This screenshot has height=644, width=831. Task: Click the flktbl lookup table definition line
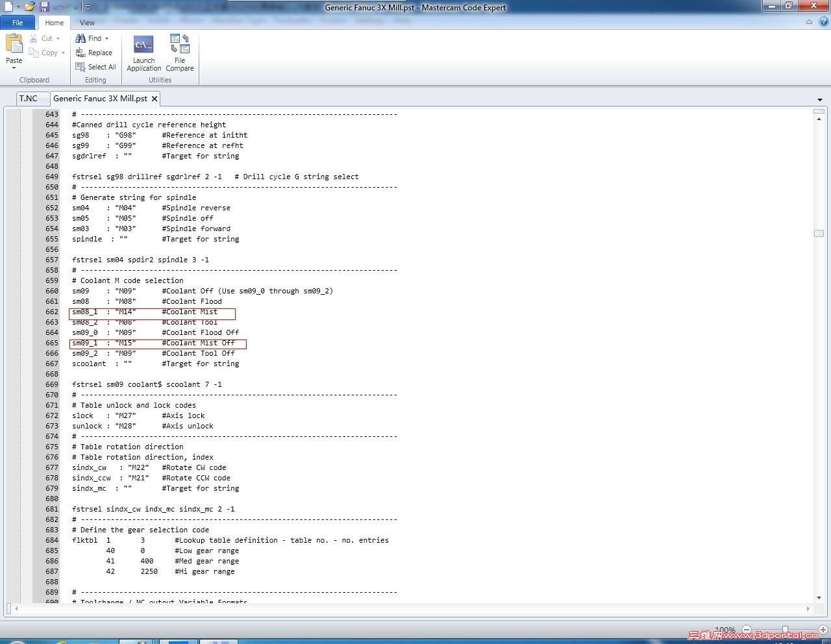pyautogui.click(x=230, y=540)
